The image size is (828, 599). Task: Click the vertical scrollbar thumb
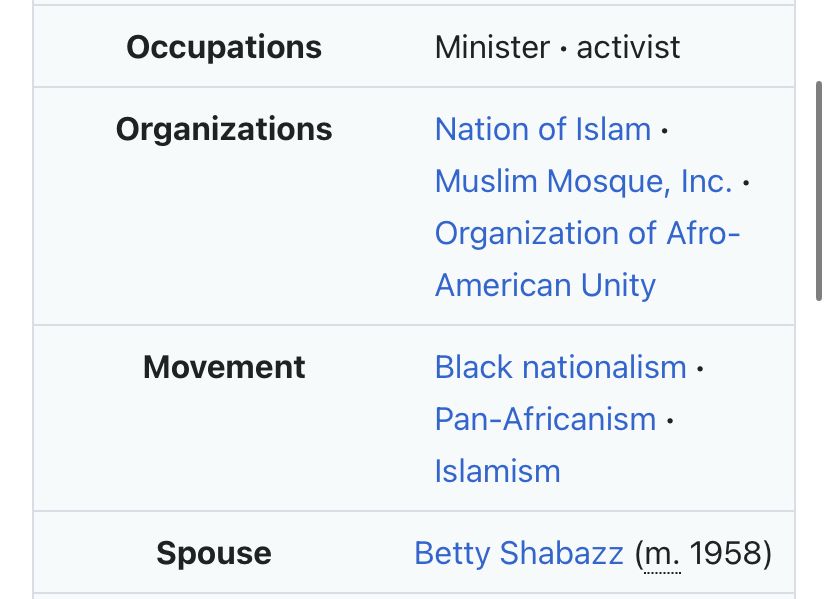pos(819,191)
